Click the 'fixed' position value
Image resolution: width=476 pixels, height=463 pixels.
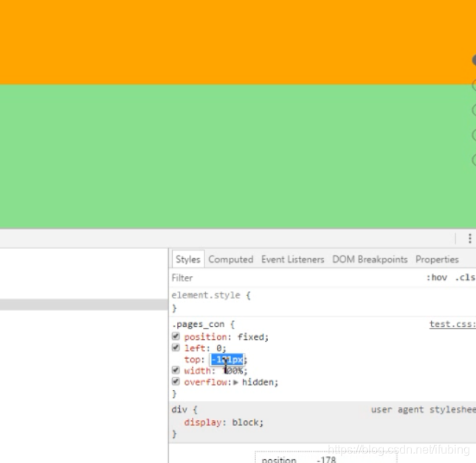point(251,337)
